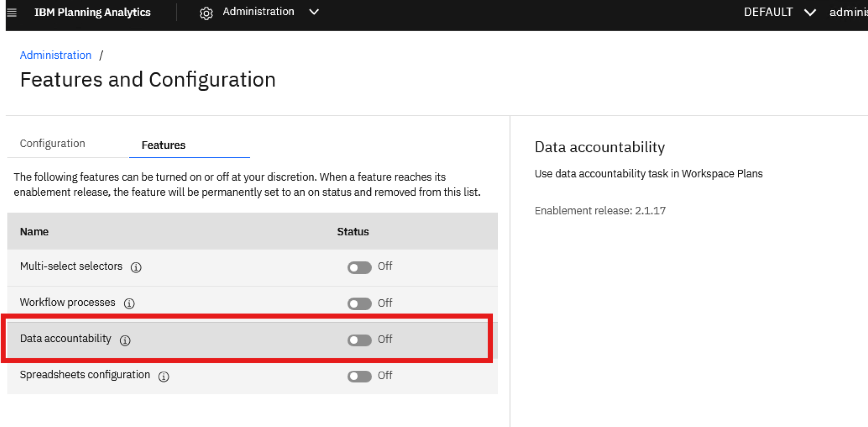Show info for Multi-select selectors
Screen dimensions: 868x427
tap(136, 267)
